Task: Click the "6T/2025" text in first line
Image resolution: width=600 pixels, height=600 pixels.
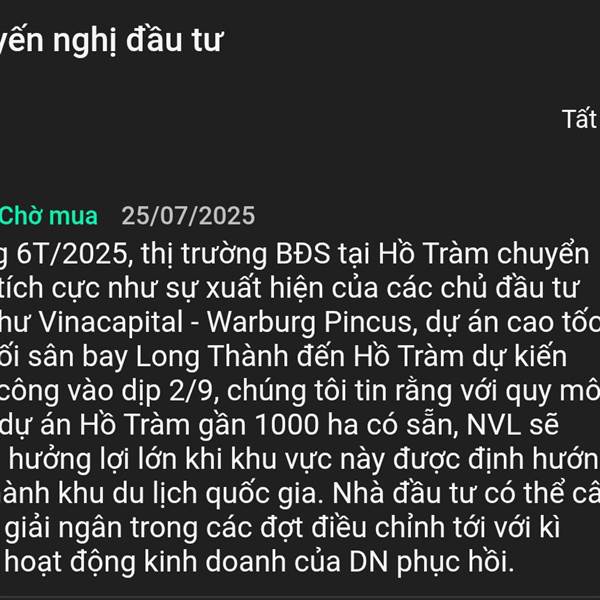Action: [72, 254]
